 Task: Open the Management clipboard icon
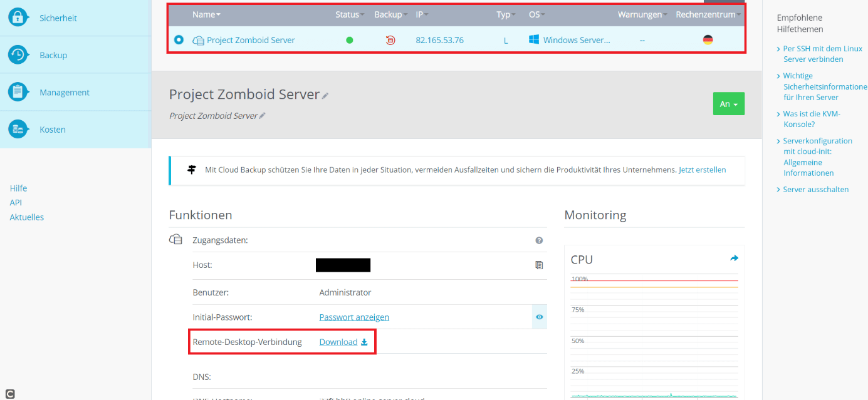(x=18, y=92)
